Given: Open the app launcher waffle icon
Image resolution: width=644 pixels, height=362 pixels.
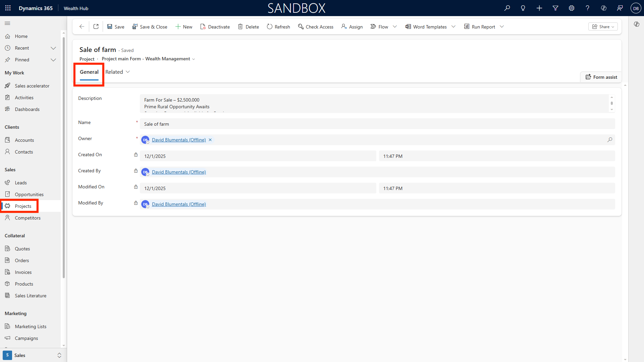Looking at the screenshot, I should [x=8, y=8].
